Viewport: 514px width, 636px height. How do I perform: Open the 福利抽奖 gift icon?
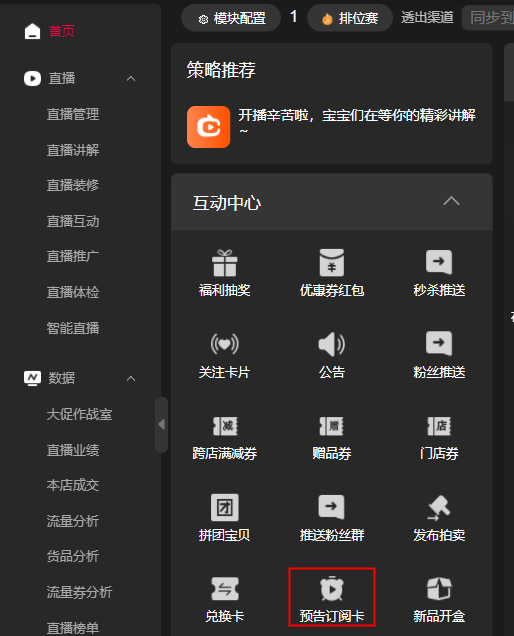[x=224, y=263]
